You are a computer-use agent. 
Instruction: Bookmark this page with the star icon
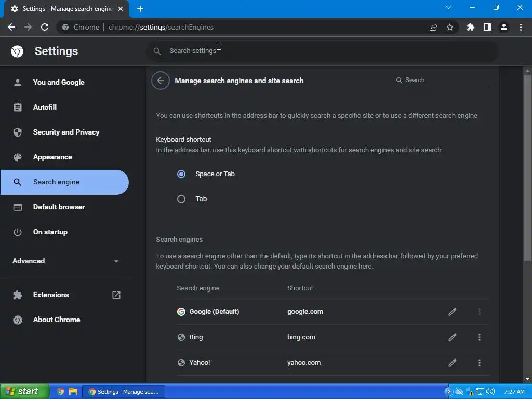[450, 27]
